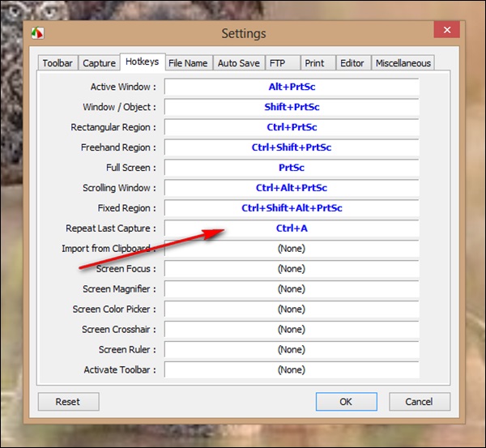The width and height of the screenshot is (486, 448).
Task: Click the PicPick app icon in title bar
Action: click(x=37, y=33)
